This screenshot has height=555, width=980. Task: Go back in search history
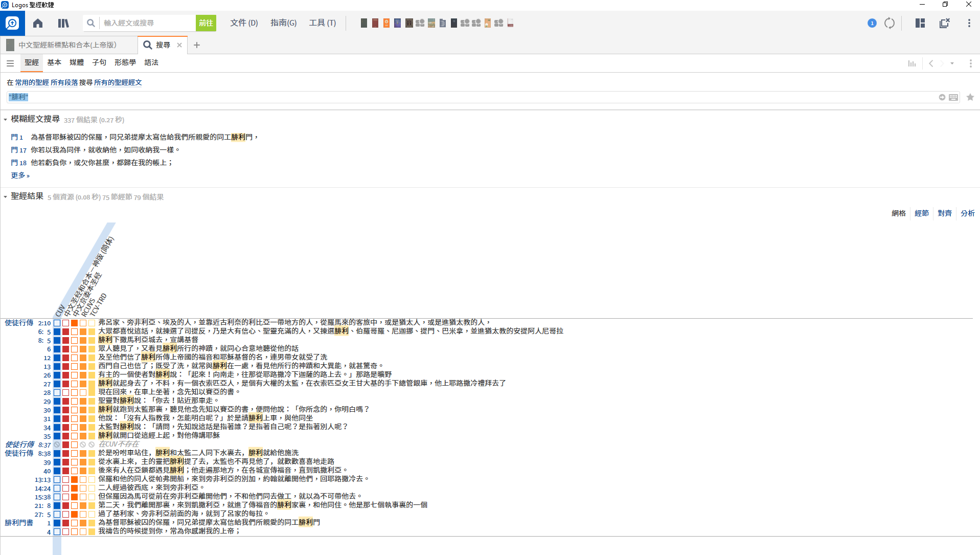click(931, 63)
